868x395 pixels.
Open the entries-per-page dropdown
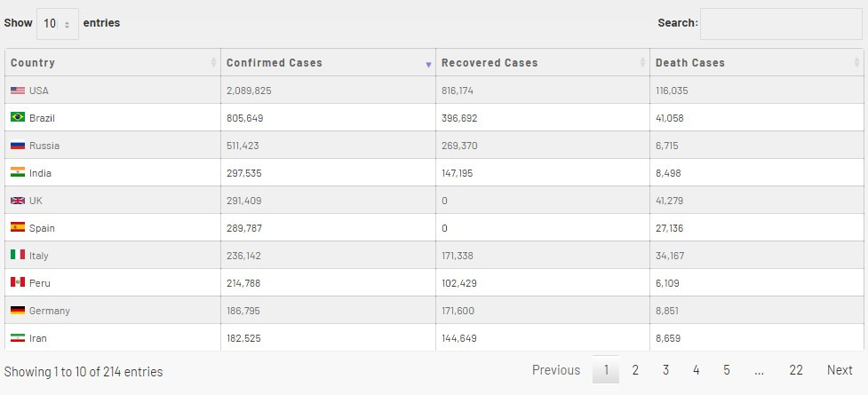coord(58,23)
